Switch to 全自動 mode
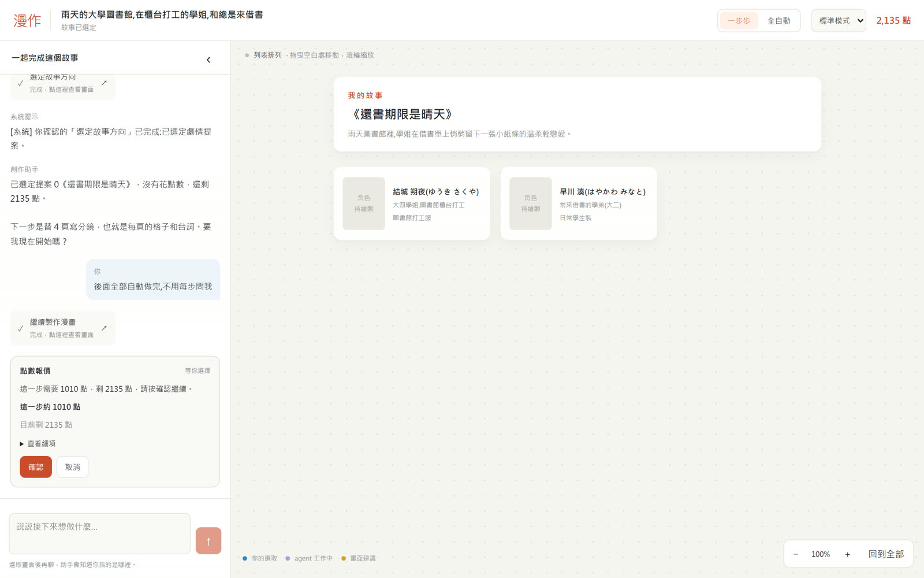Screen dimensions: 924x578 pos(778,21)
